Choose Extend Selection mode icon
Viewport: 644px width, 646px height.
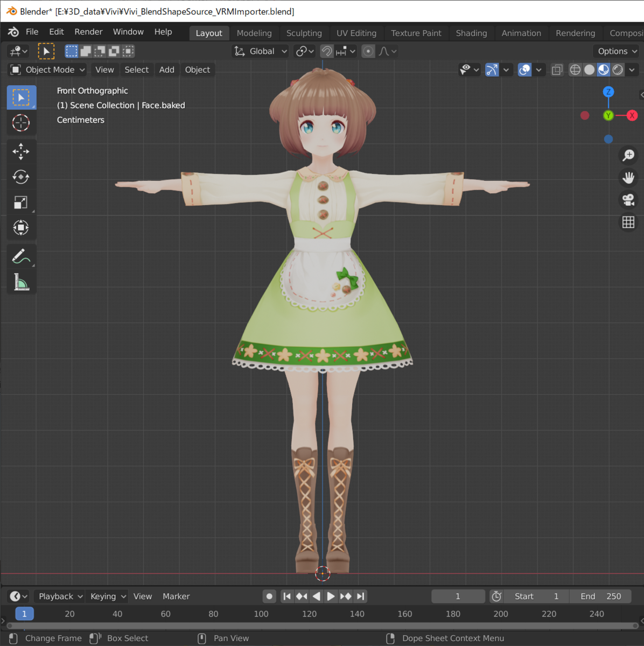pos(86,51)
